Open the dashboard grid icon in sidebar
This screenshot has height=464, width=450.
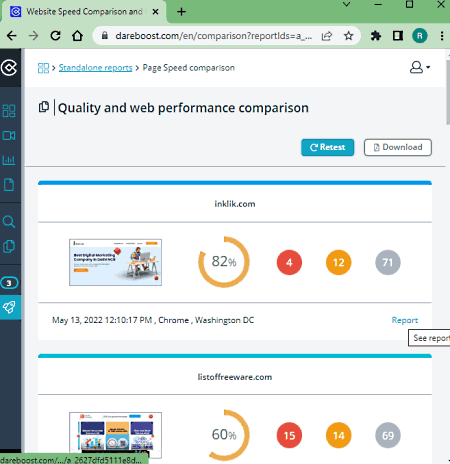click(9, 111)
